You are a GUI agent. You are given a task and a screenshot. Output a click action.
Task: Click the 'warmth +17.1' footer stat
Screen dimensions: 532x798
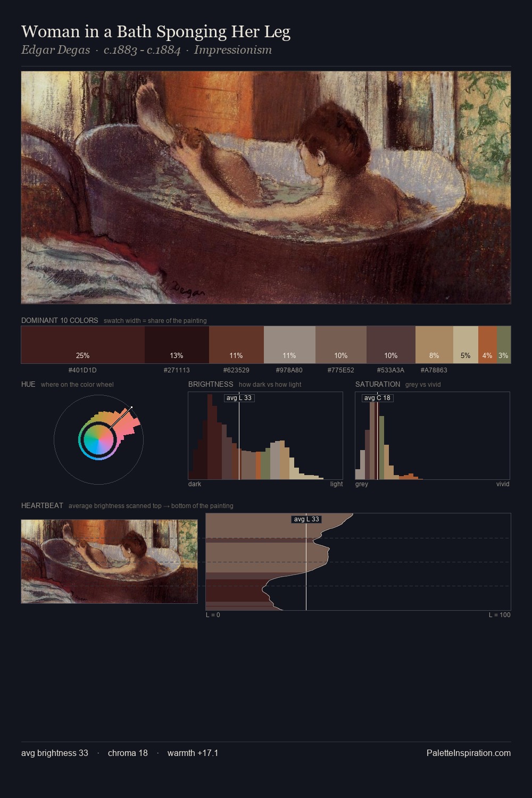[x=193, y=753]
